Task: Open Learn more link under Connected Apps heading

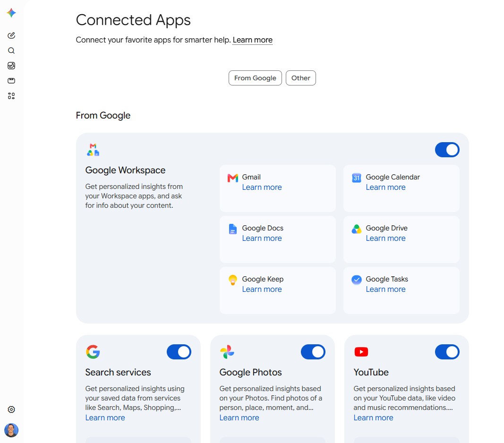Action: [253, 40]
